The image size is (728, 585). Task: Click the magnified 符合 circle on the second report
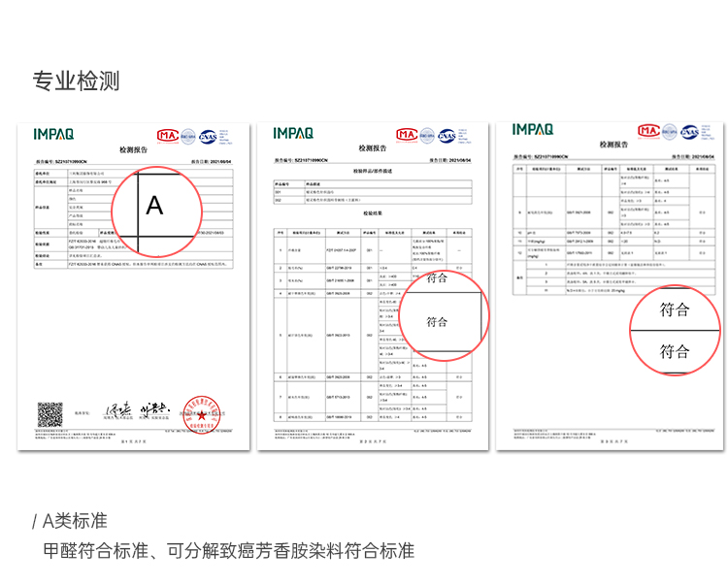tap(444, 315)
